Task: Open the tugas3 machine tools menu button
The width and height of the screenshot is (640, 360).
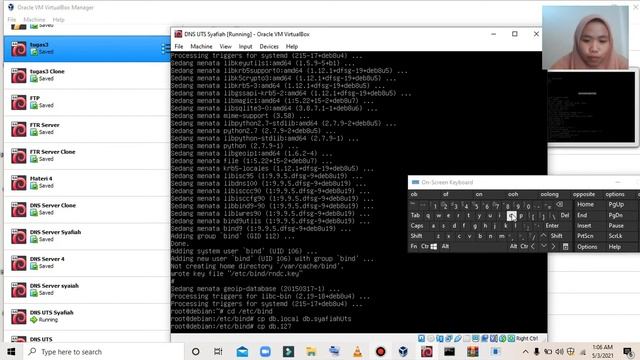Action: (165, 49)
